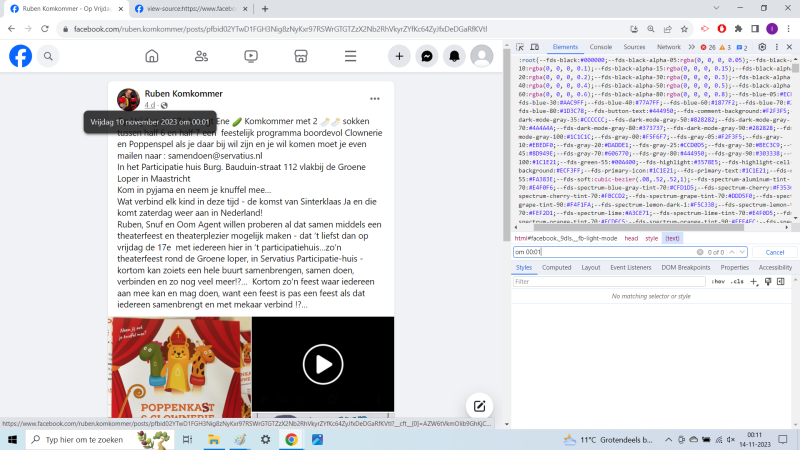Open the Friends icon in Facebook navigation
The image size is (800, 450).
(x=201, y=56)
